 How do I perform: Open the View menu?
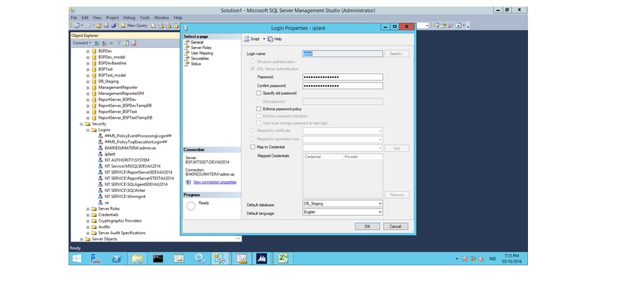pyautogui.click(x=97, y=18)
